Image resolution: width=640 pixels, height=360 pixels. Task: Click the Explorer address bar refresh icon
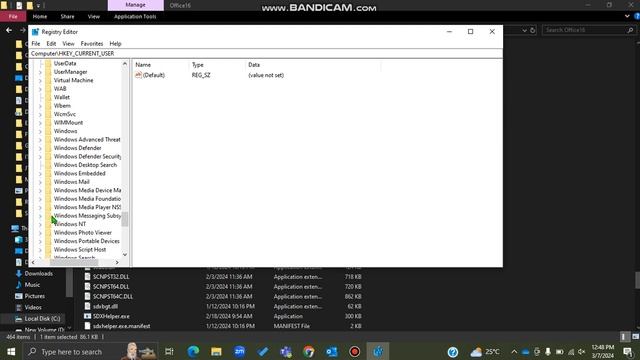(532, 30)
